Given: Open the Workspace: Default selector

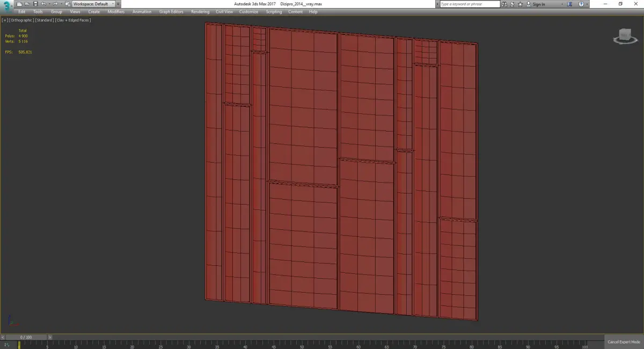Looking at the screenshot, I should pyautogui.click(x=93, y=4).
